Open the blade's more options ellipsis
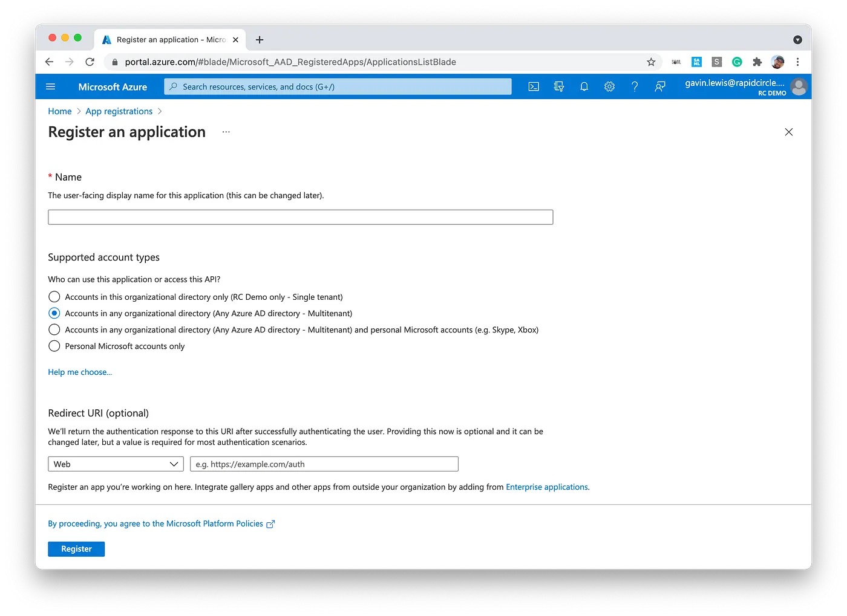This screenshot has height=616, width=847. 226,132
